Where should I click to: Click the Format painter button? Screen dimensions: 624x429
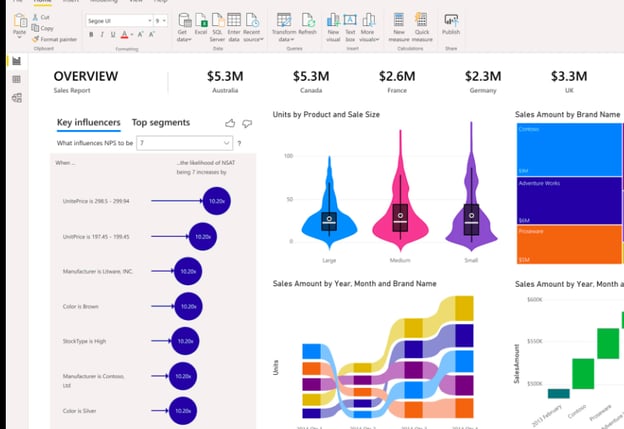56,38
